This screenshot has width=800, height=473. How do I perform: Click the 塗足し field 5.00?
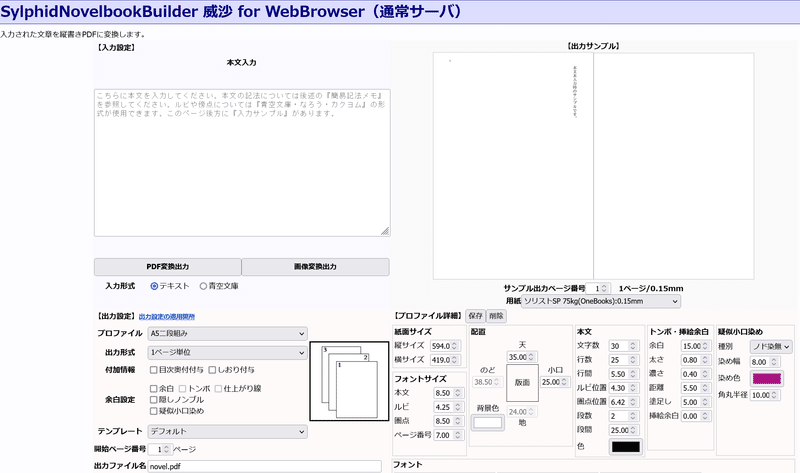696,402
